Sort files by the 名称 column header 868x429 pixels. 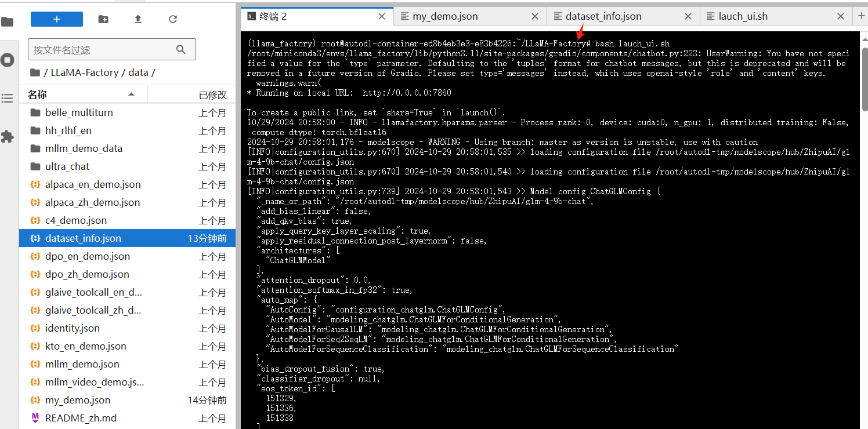coord(38,94)
